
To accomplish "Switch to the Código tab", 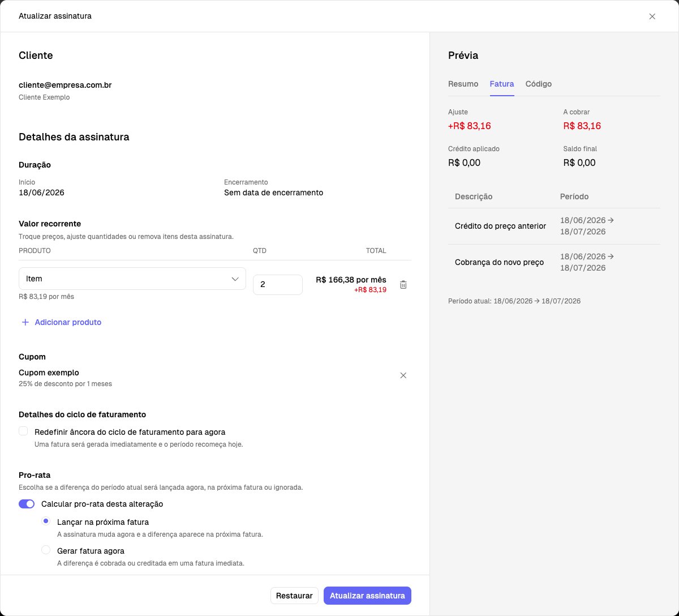I will click(x=539, y=84).
